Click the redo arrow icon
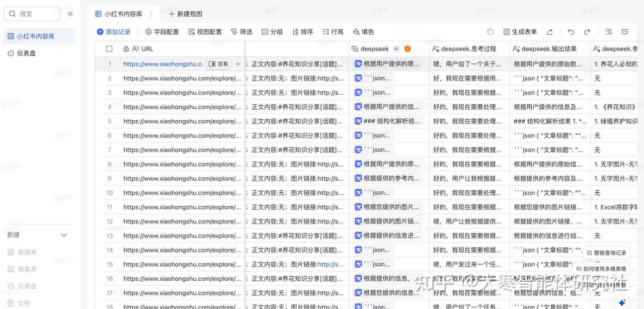Screen dimensions: 644x309 587,32
